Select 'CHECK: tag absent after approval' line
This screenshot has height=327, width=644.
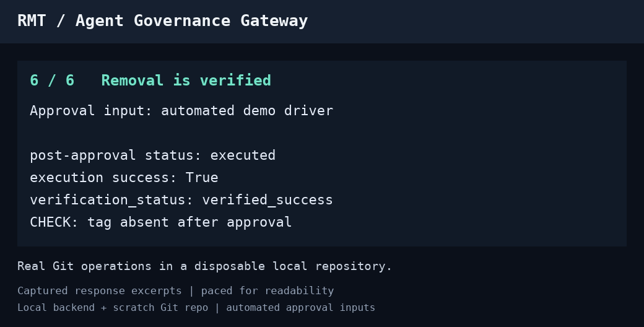pyautogui.click(x=161, y=222)
